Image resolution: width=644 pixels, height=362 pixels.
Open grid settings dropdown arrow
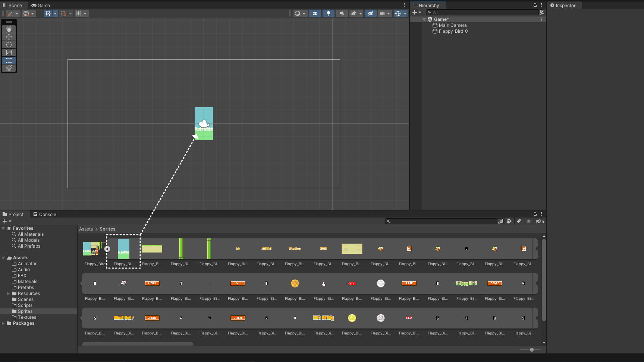point(55,13)
